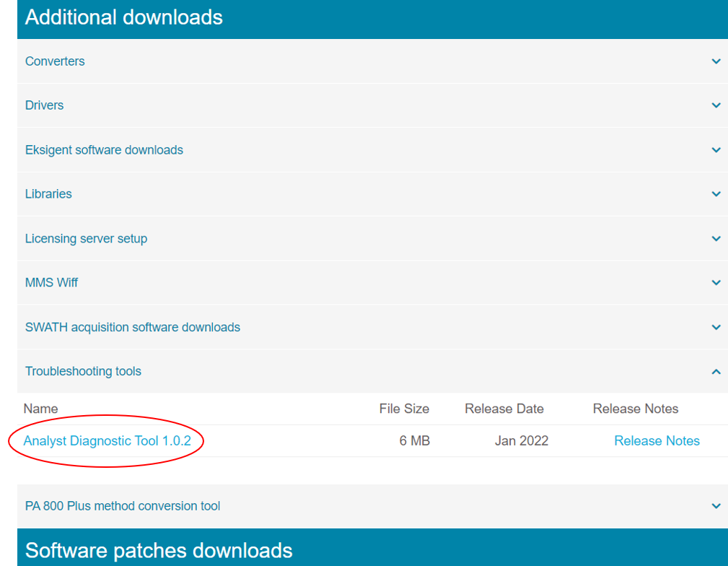728x566 pixels.
Task: Click the Jan 2022 release date
Action: click(x=522, y=440)
